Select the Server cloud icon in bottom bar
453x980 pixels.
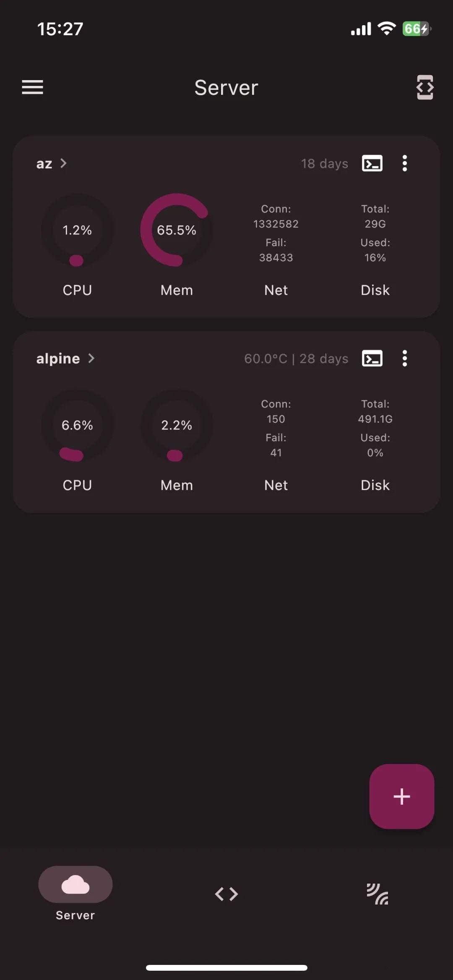click(x=75, y=884)
